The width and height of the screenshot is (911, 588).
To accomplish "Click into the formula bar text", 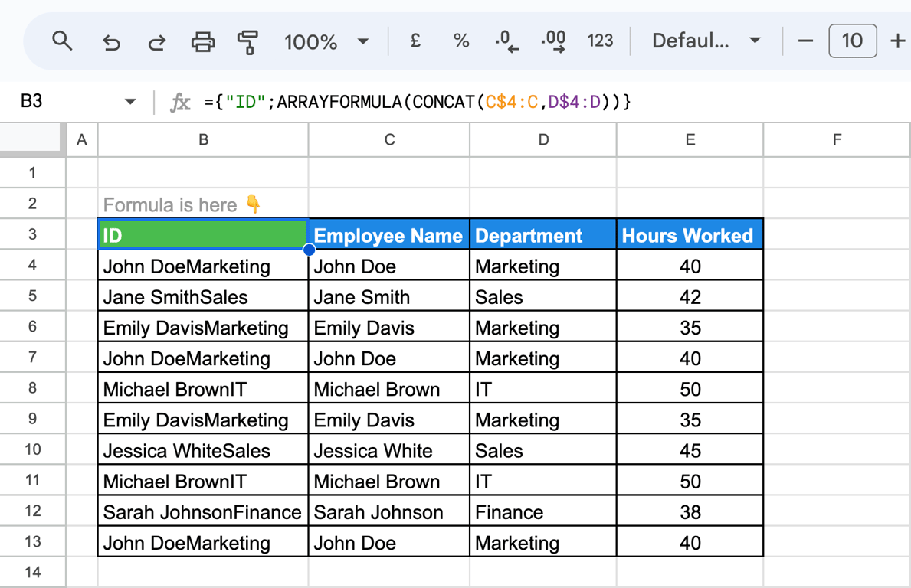I will [x=417, y=102].
